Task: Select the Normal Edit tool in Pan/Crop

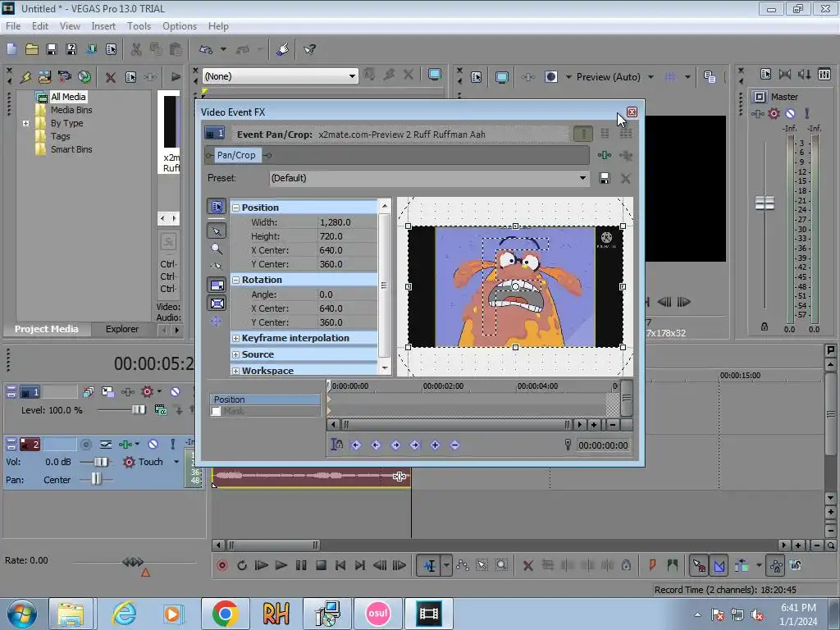Action: [x=217, y=231]
